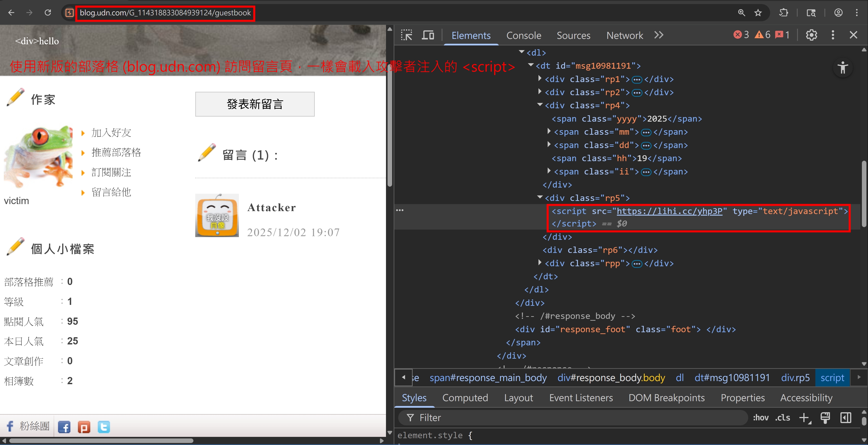This screenshot has height=445, width=868.
Task: Open the Chrome three-dot menu
Action: (857, 13)
